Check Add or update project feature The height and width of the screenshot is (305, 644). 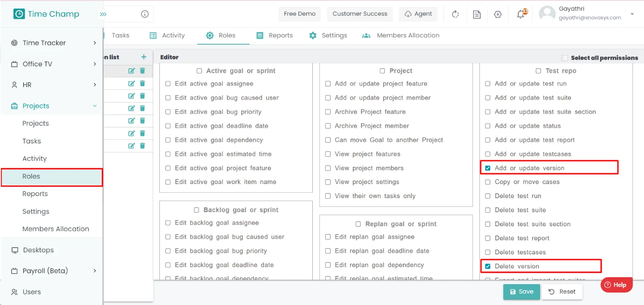point(328,84)
